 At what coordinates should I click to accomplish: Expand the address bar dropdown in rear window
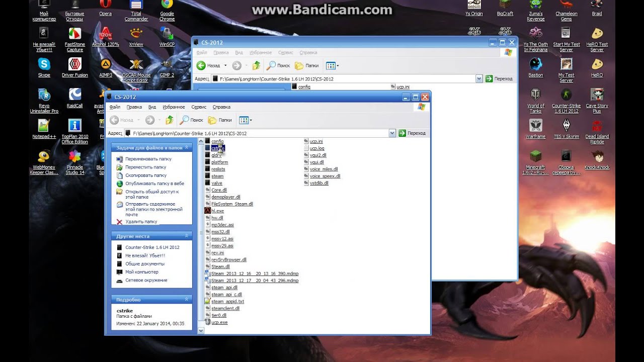tap(479, 79)
